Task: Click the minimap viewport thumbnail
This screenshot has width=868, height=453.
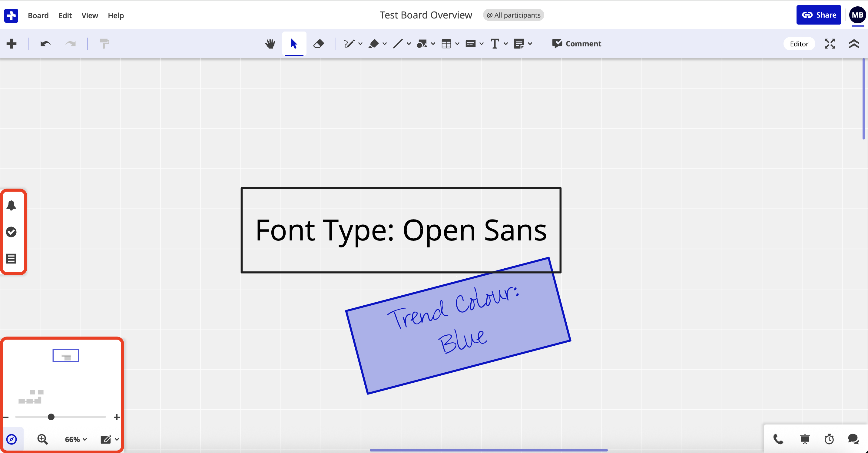Action: click(66, 356)
